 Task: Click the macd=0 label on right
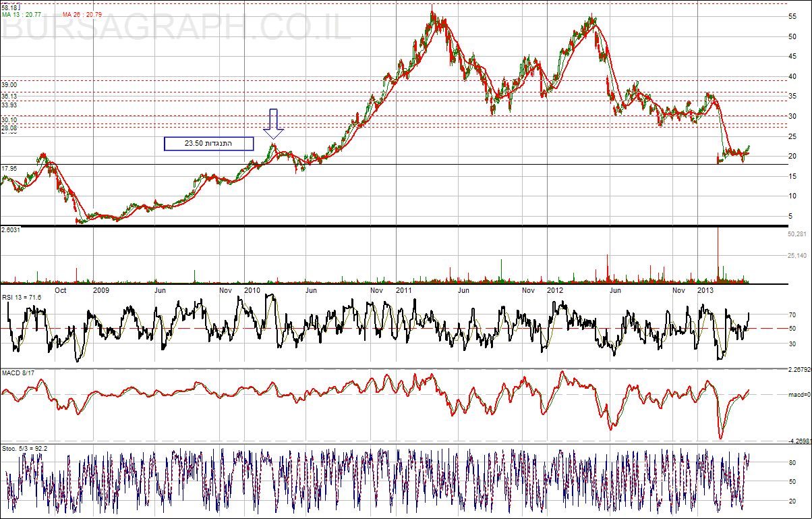pyautogui.click(x=798, y=394)
